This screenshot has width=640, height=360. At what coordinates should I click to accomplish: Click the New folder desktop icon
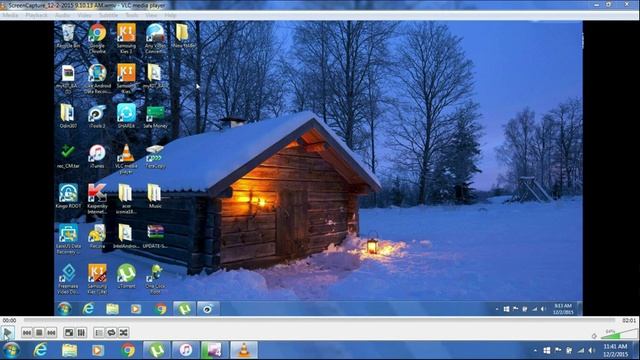pos(183,36)
